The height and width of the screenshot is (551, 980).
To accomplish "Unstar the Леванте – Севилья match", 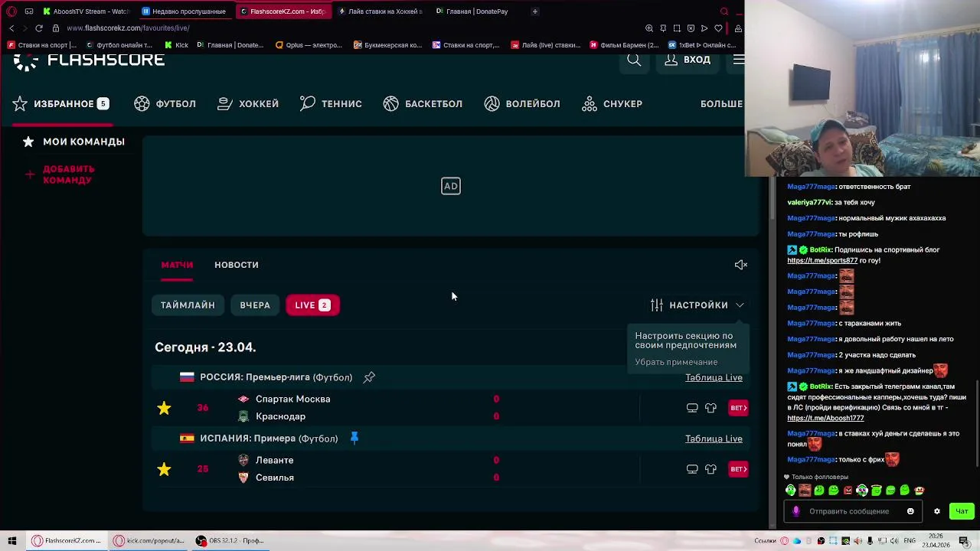I will 164,469.
